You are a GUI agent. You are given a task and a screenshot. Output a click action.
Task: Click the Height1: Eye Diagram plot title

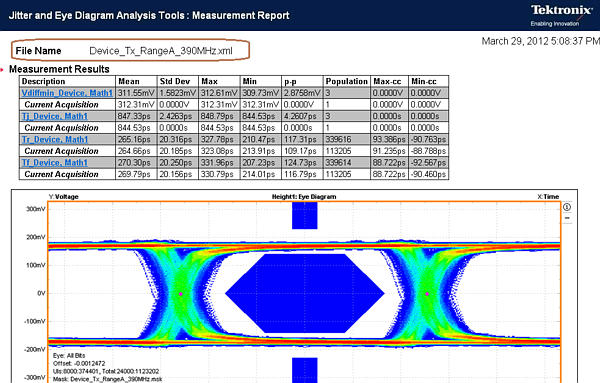[304, 197]
